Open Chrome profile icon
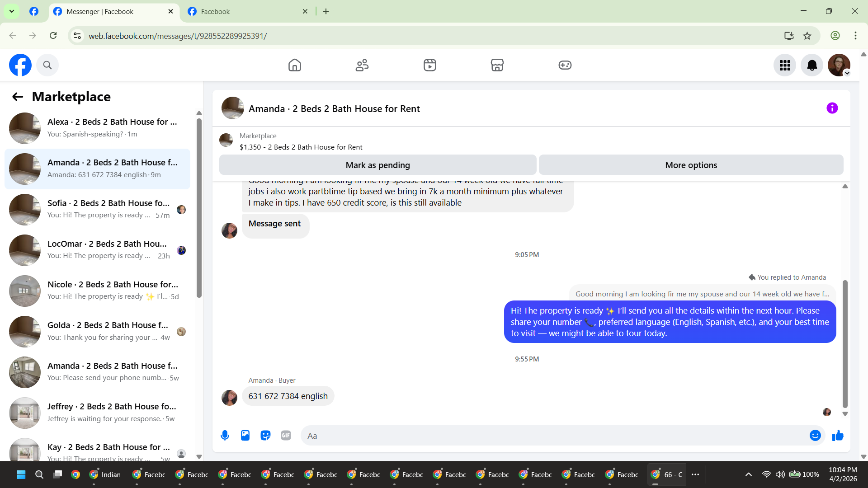This screenshot has width=868, height=488. (835, 36)
